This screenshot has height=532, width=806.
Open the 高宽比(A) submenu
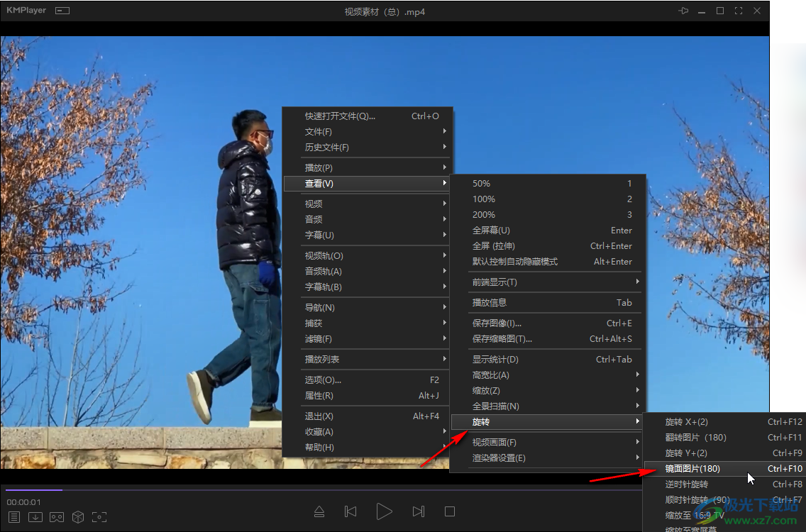coord(547,375)
